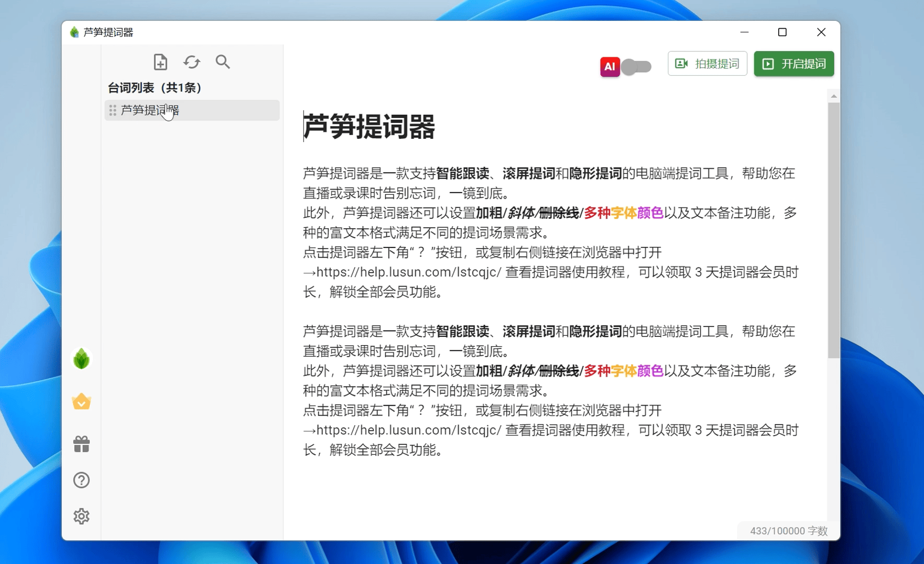Start prompting with the 开启提词 button
Viewport: 924px width, 564px height.
793,64
